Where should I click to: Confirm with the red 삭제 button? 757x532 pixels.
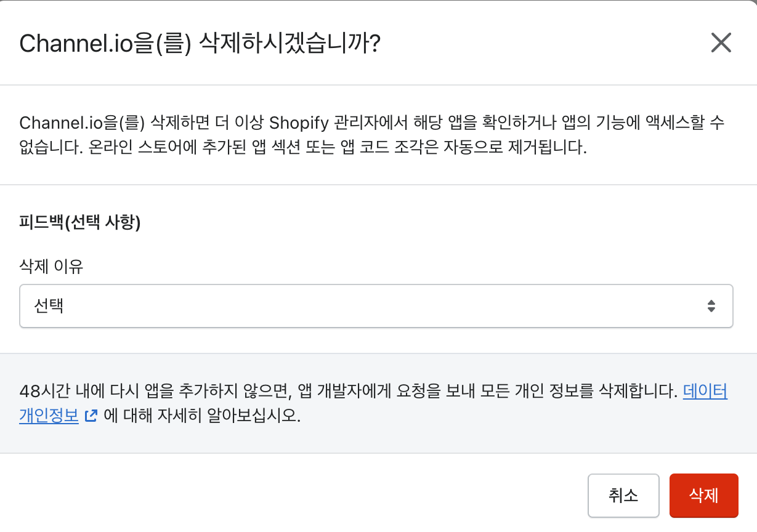[x=703, y=496]
